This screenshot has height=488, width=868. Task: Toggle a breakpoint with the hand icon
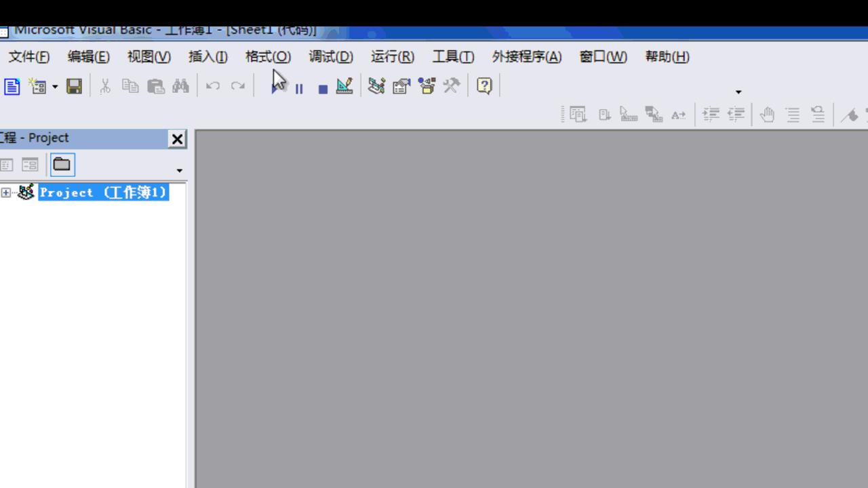tap(767, 114)
